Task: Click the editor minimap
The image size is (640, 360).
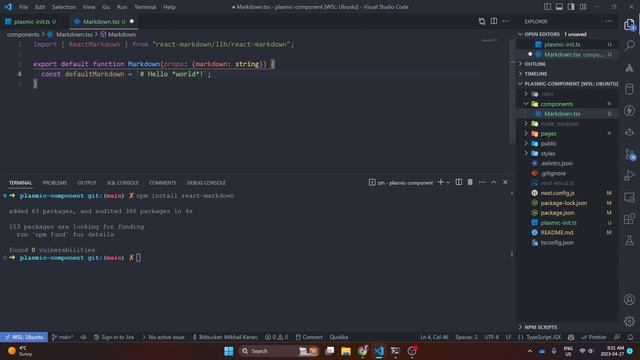Action: [490, 41]
